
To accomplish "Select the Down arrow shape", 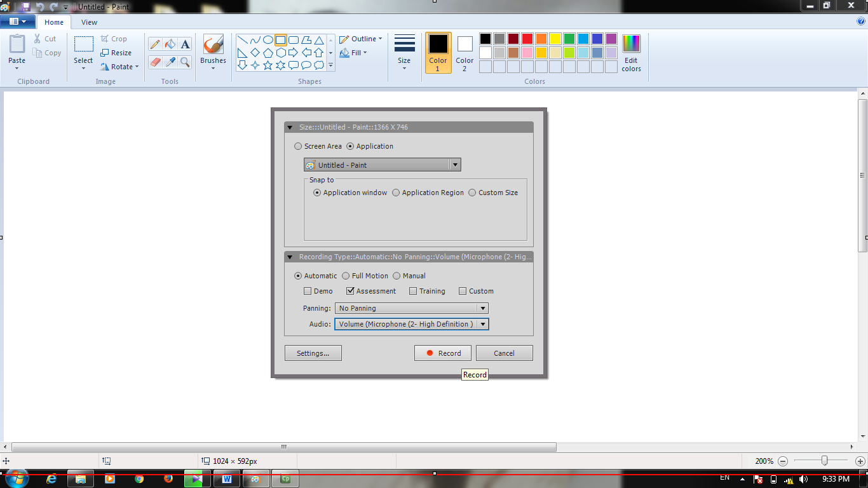I will point(242,65).
